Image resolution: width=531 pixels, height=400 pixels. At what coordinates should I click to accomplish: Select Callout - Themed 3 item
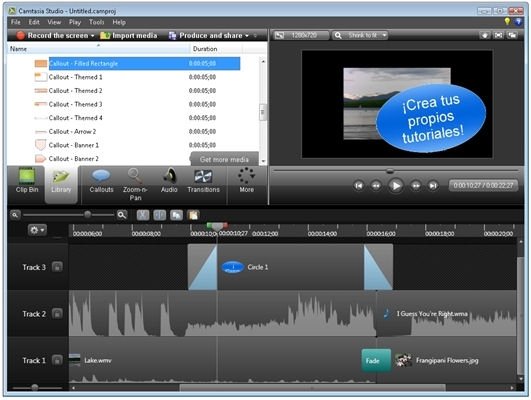(x=137, y=104)
